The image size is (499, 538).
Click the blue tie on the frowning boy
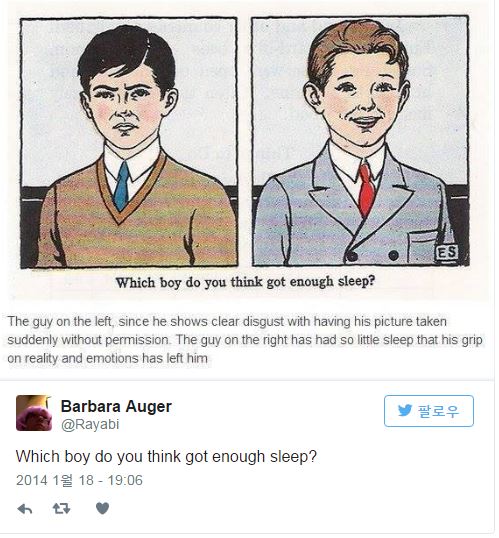(121, 186)
